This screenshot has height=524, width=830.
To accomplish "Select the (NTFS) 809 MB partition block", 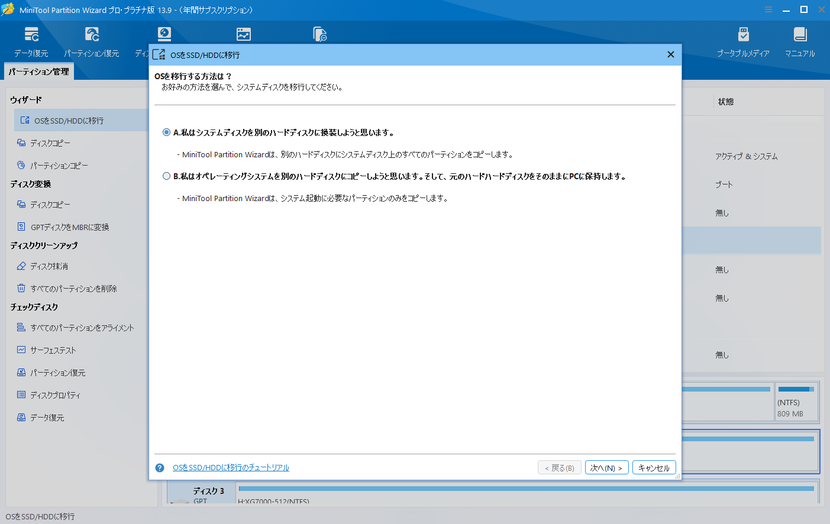I will pyautogui.click(x=796, y=402).
